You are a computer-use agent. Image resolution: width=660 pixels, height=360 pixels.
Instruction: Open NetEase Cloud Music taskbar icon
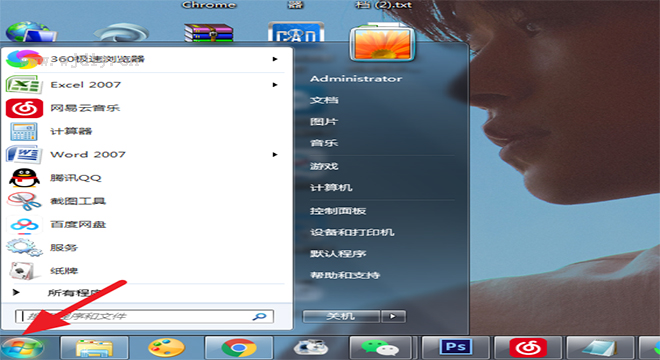point(528,348)
